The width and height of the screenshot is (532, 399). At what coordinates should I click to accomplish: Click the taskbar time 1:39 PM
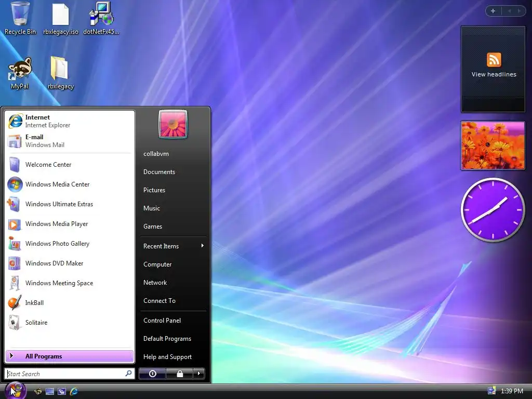tap(512, 391)
